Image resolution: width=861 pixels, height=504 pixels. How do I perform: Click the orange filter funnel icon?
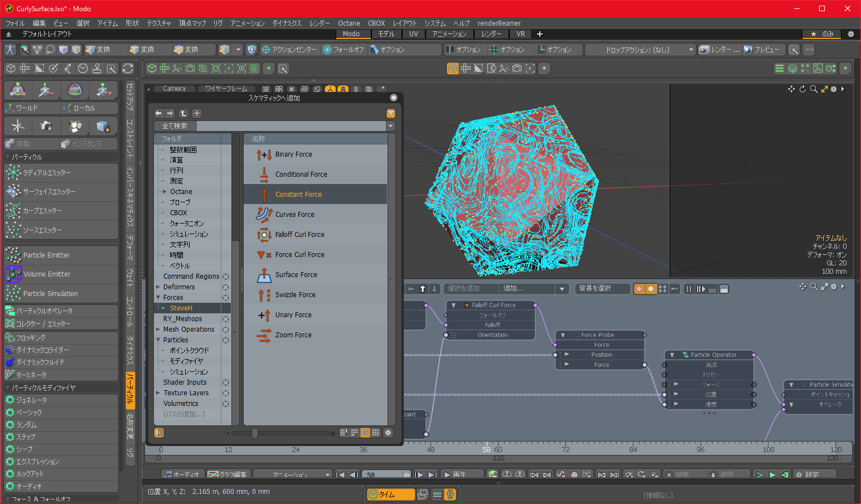(391, 113)
